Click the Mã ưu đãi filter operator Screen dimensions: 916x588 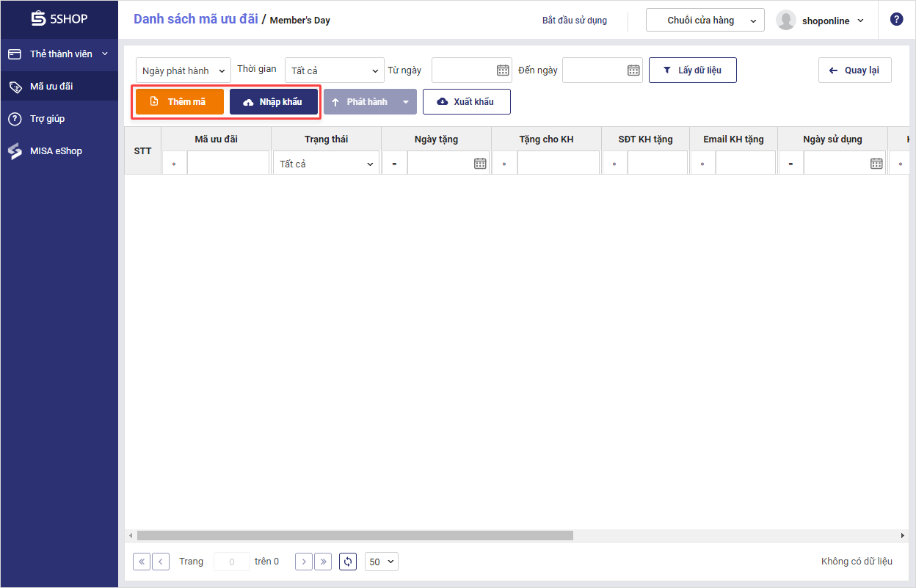click(174, 164)
